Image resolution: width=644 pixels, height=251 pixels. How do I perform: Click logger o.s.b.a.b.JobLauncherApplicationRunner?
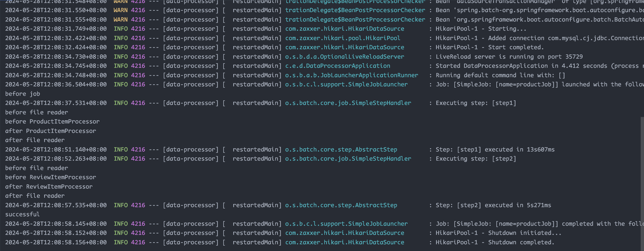pos(351,75)
